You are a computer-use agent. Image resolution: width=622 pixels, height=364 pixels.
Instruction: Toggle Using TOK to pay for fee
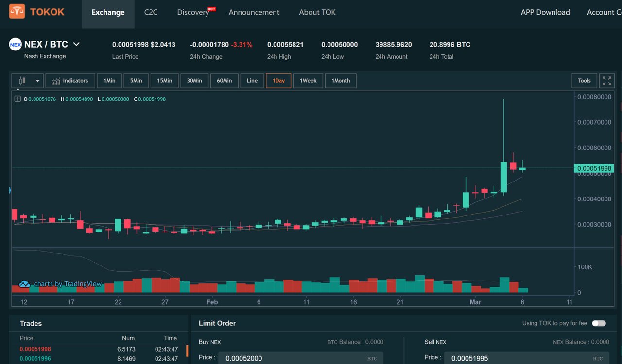coord(599,323)
